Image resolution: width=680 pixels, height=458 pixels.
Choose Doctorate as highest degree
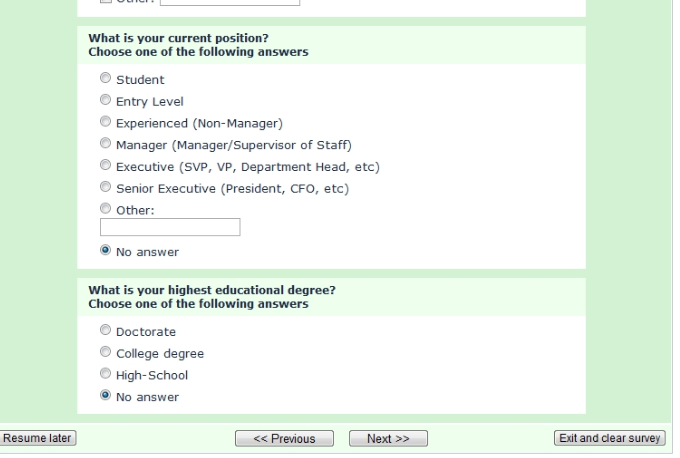[x=105, y=330]
